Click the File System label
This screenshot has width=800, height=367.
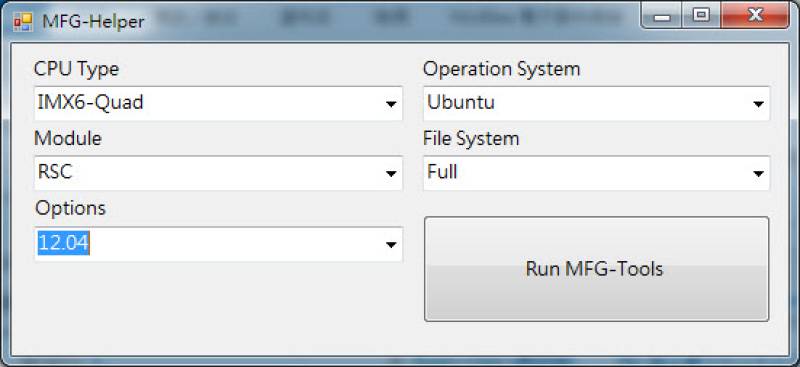[x=471, y=138]
